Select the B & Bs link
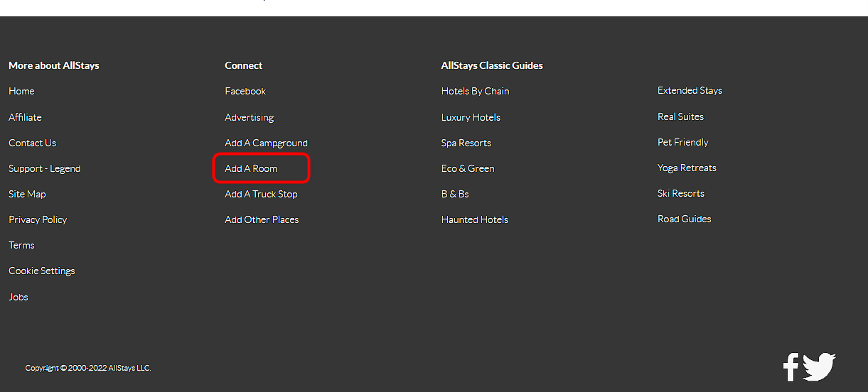 pos(455,194)
